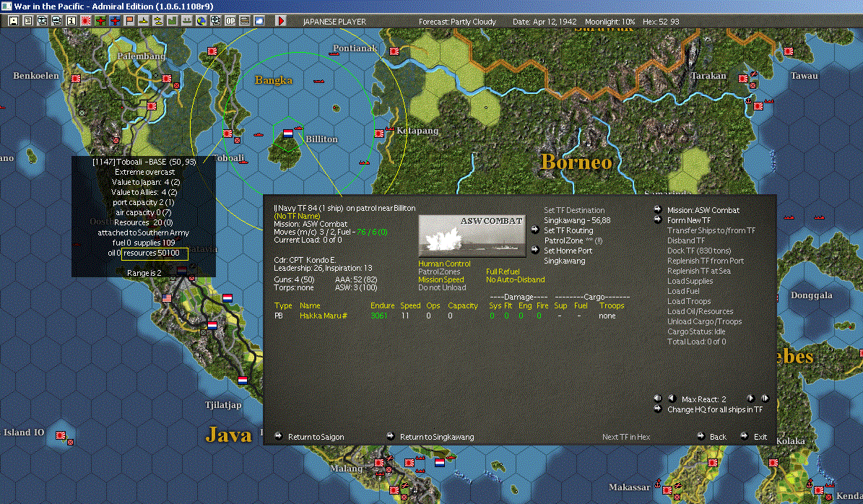Select the red plane on green icon

point(100,21)
